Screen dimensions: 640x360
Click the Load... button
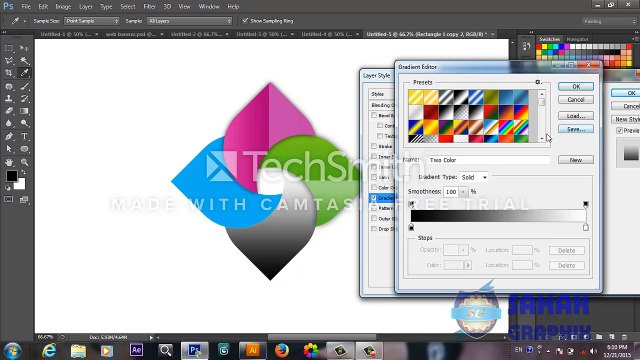click(576, 116)
